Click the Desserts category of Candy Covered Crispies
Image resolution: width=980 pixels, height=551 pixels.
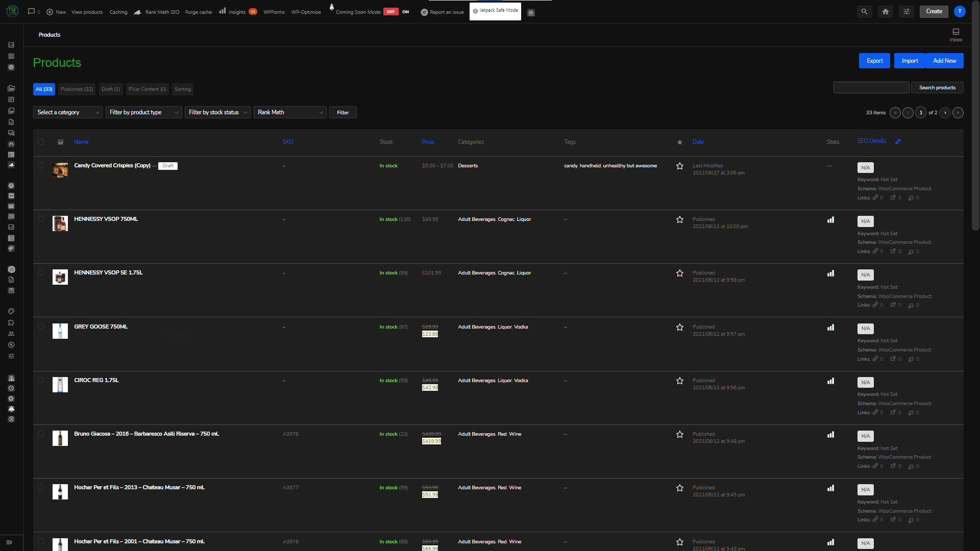(468, 166)
